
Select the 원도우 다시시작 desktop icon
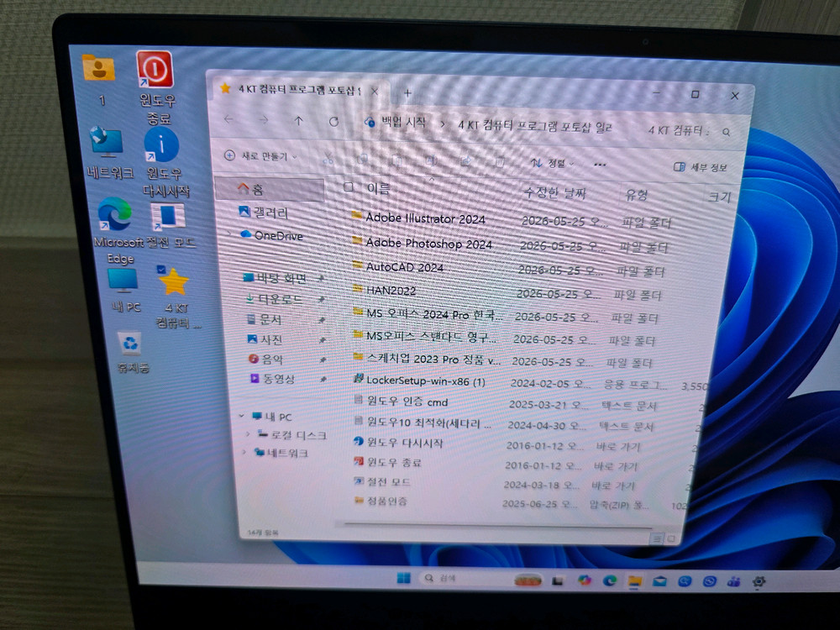pos(165,163)
